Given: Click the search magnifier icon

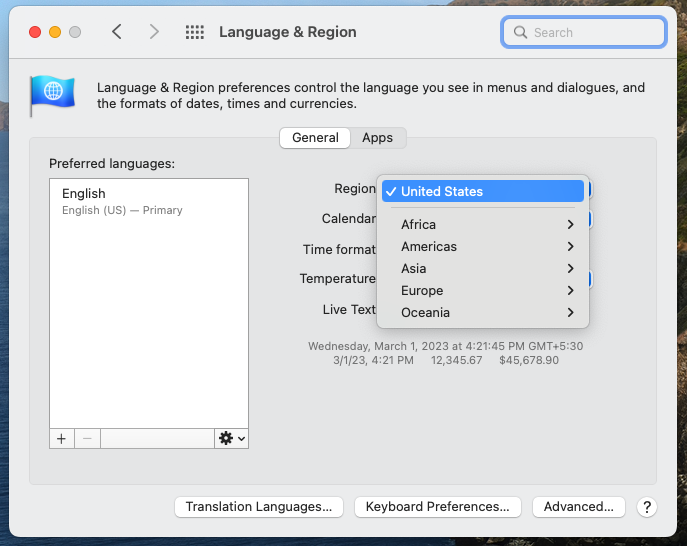Looking at the screenshot, I should click(x=520, y=32).
